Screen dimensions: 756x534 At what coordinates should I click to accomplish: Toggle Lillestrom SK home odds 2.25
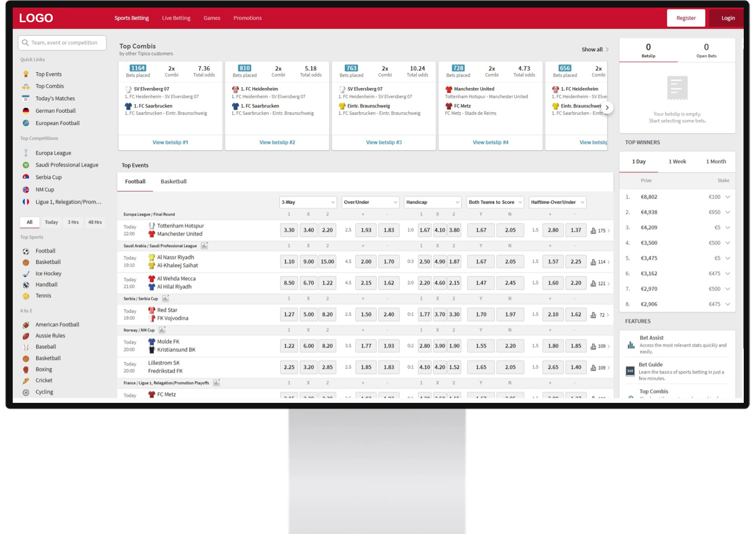289,367
